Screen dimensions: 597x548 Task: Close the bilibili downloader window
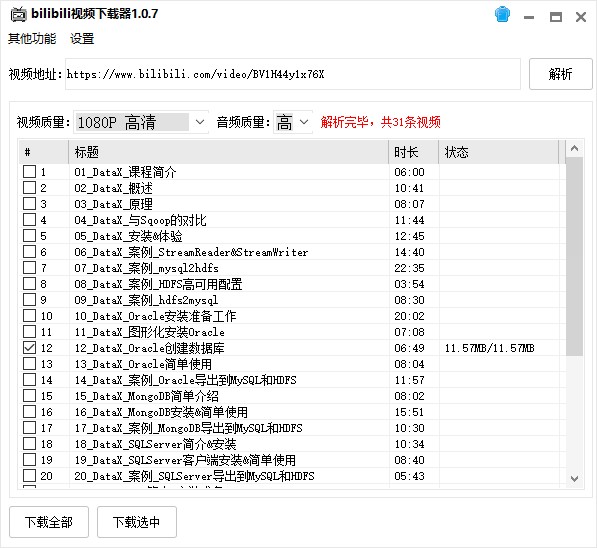(x=581, y=17)
